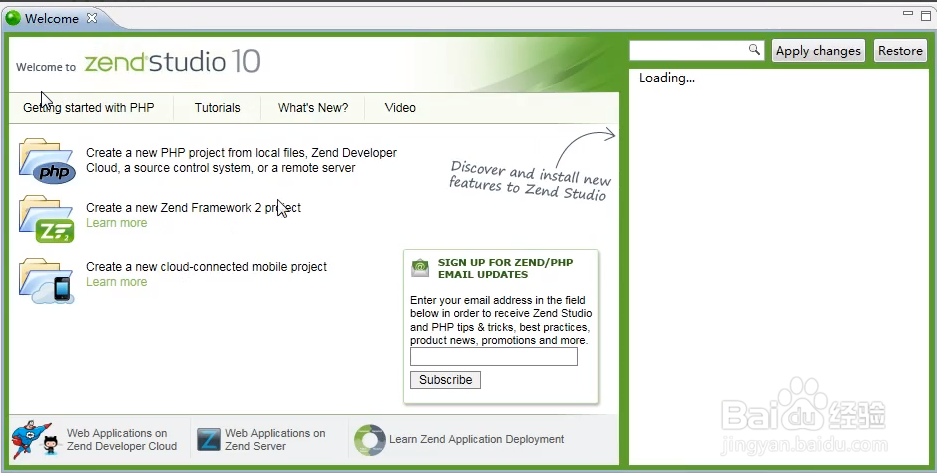Click the Apply changes button
The image size is (937, 473).
tap(818, 51)
